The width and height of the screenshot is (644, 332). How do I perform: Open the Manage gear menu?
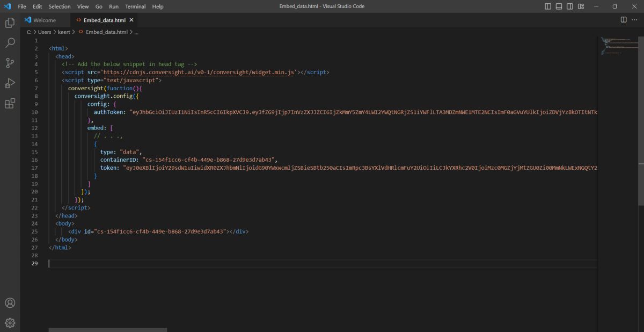[10, 323]
